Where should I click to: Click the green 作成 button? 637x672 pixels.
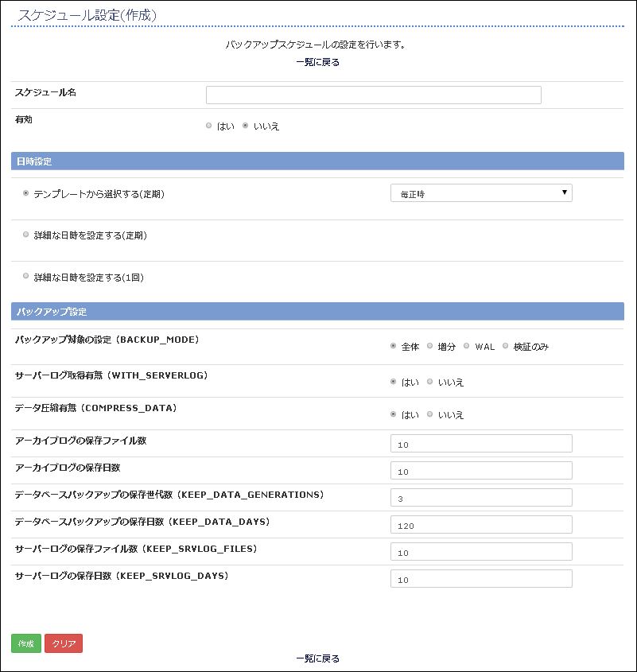click(x=26, y=643)
